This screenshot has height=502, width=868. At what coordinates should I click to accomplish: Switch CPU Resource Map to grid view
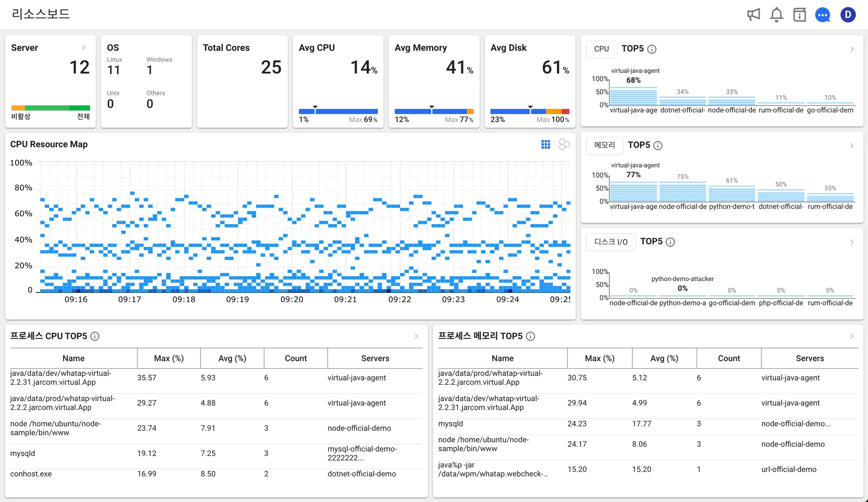tap(546, 144)
